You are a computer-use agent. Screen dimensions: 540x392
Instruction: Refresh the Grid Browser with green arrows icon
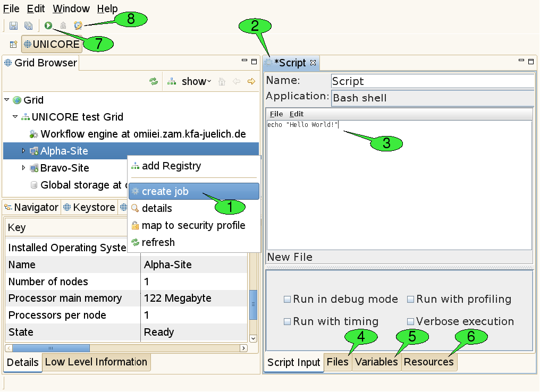[154, 81]
